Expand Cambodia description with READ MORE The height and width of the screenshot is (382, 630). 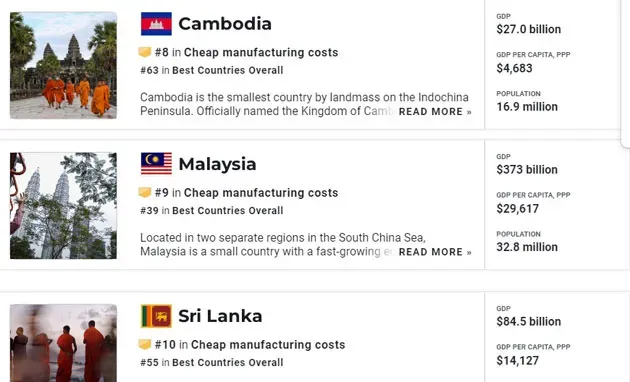(x=435, y=112)
